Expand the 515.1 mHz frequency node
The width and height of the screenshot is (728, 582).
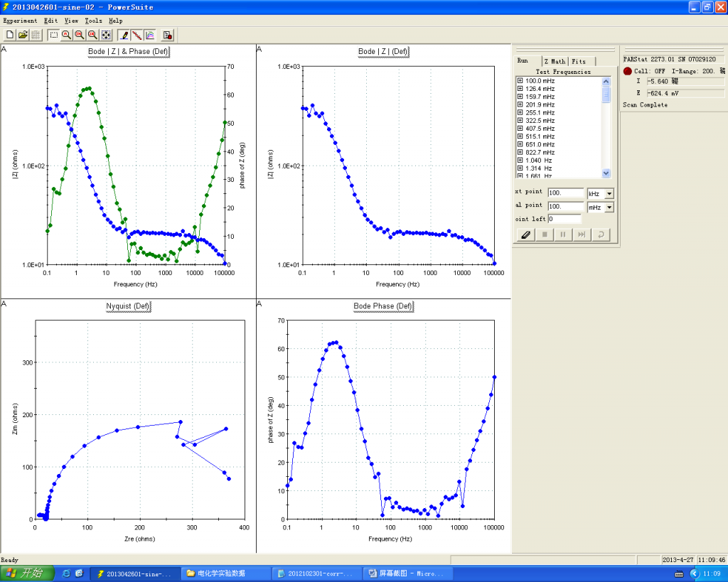[520, 136]
